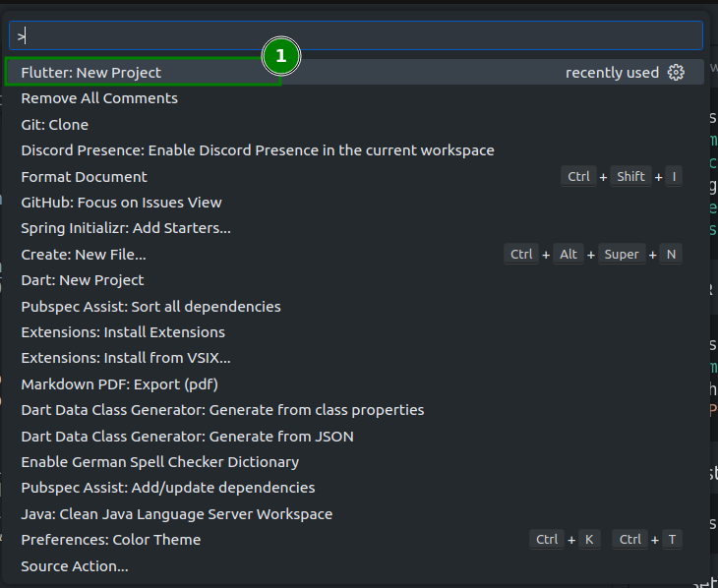718x588 pixels.
Task: Click the command palette search input
Action: pyautogui.click(x=354, y=35)
